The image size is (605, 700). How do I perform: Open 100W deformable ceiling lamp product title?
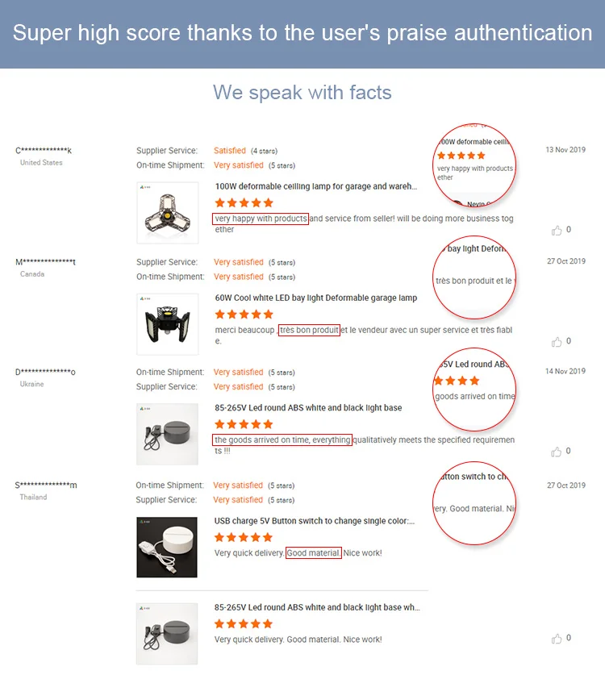[316, 186]
